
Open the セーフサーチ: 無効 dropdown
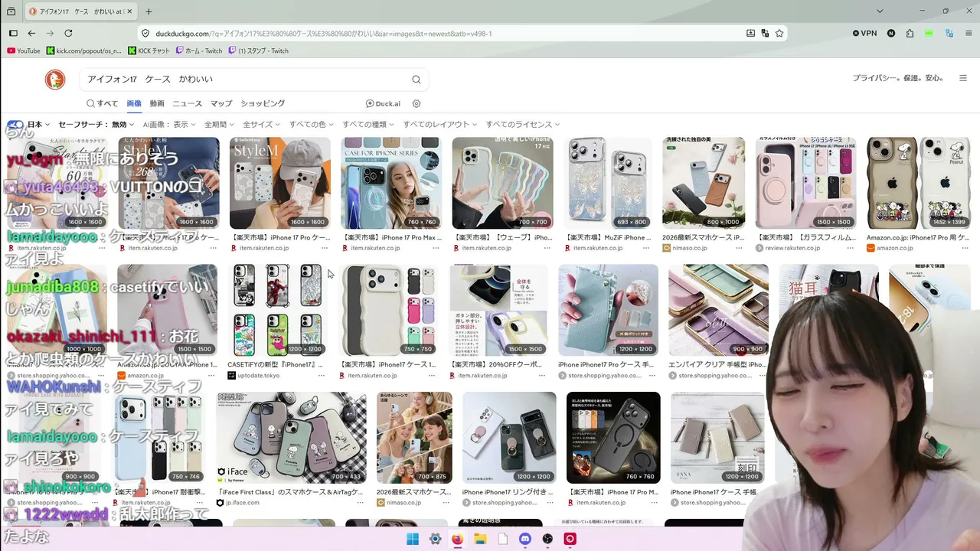point(96,125)
